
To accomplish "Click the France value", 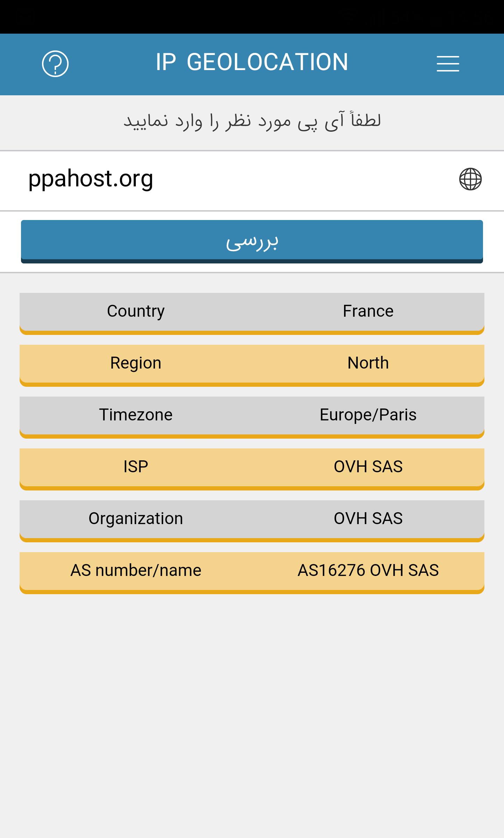I will tap(368, 311).
